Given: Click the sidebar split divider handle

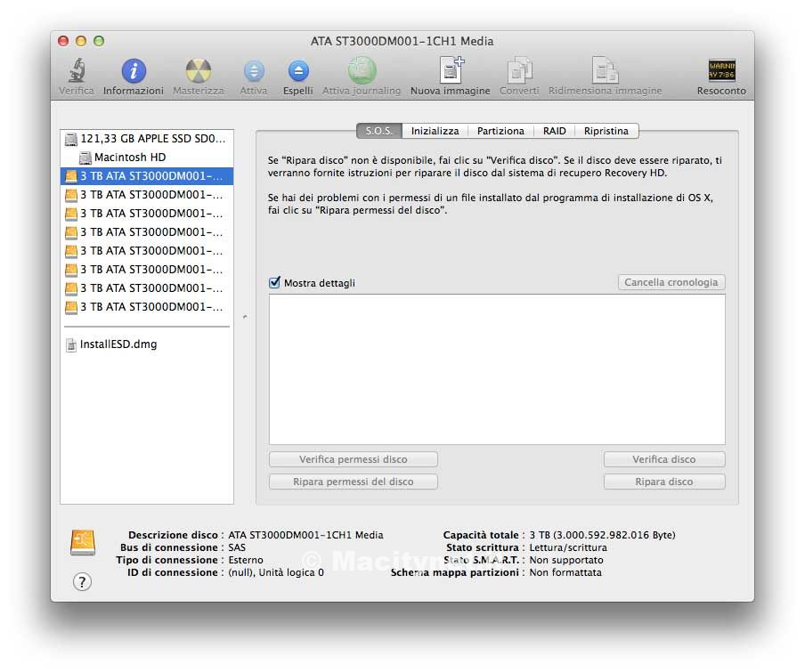Looking at the screenshot, I should tap(245, 317).
